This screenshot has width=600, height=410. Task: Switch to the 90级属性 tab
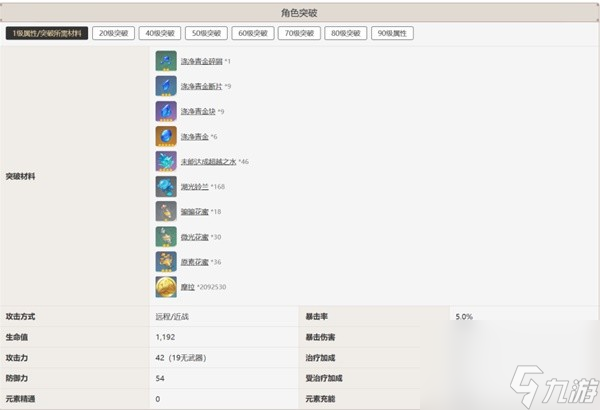392,33
